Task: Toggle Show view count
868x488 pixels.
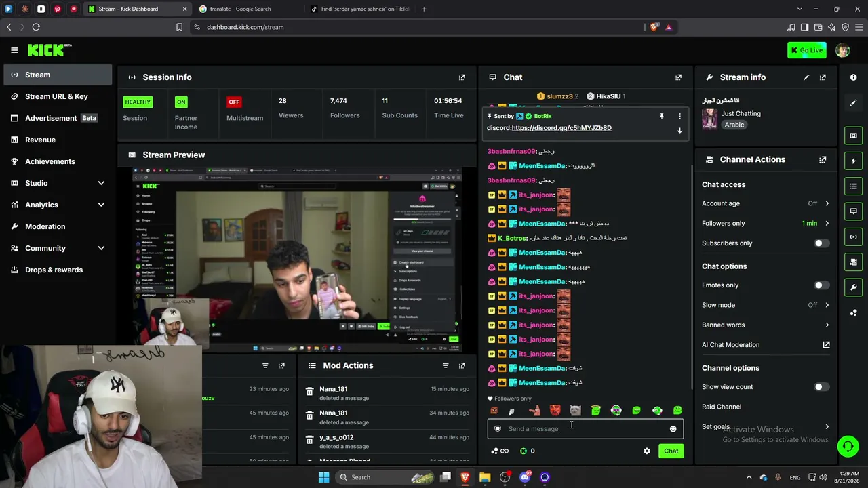Action: 821,387
